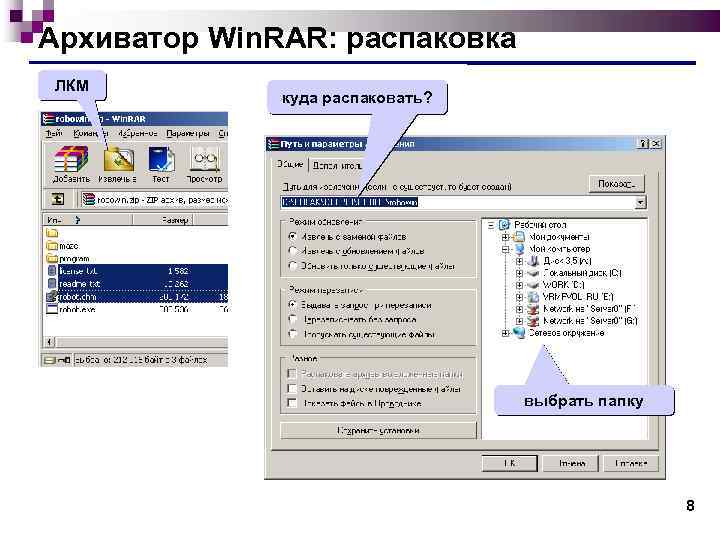Collapse the Мой компьютер tree node

(x=505, y=249)
